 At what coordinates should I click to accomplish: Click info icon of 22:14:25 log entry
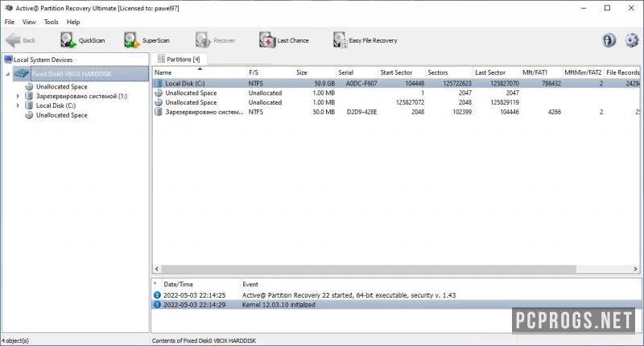coord(157,295)
